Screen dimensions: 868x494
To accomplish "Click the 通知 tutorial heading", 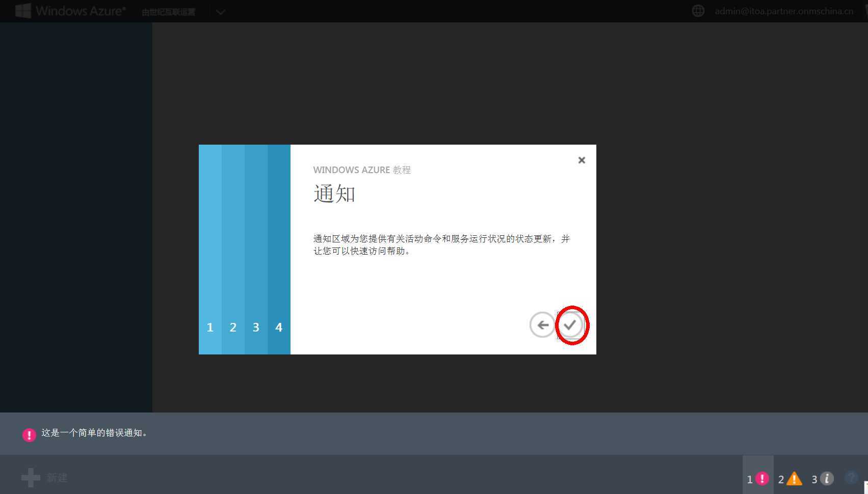I will pos(334,194).
